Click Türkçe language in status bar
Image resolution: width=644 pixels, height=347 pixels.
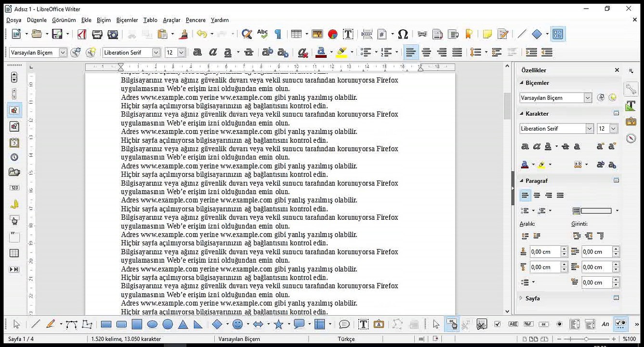(346, 339)
